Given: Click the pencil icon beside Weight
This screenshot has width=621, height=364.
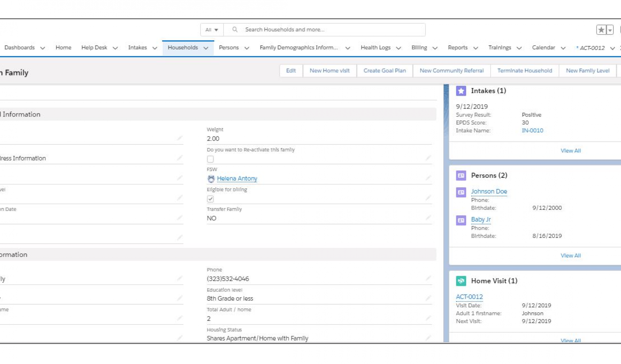Looking at the screenshot, I should point(428,138).
